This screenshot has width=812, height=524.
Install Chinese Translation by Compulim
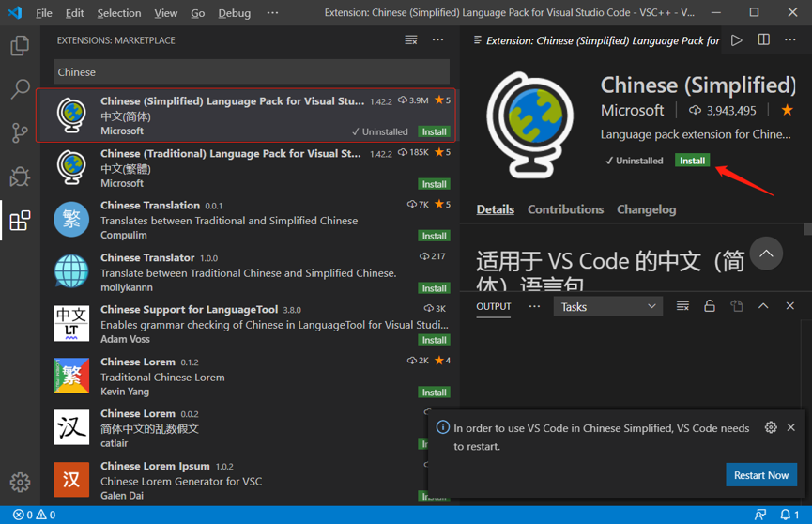coord(434,236)
